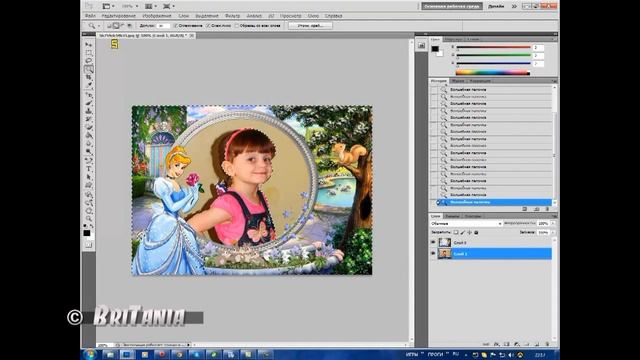This screenshot has width=640, height=360.
Task: Create a new snapshot in the History panel
Action: click(536, 209)
